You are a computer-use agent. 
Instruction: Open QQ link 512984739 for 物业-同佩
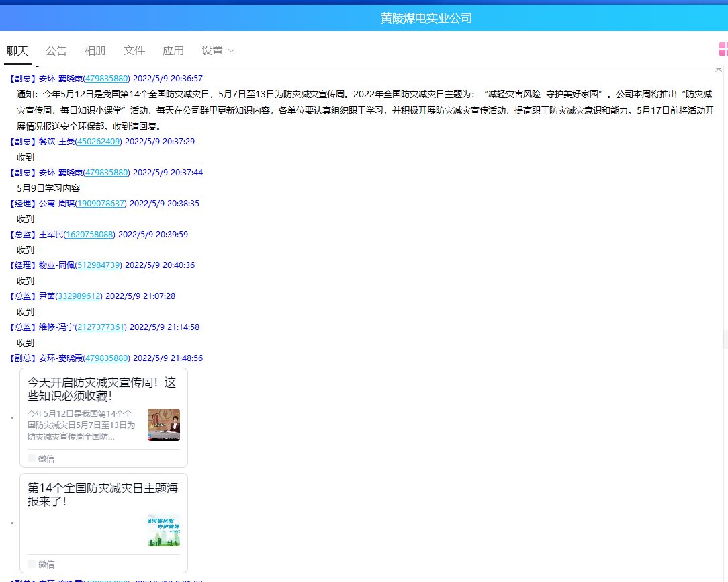point(99,265)
